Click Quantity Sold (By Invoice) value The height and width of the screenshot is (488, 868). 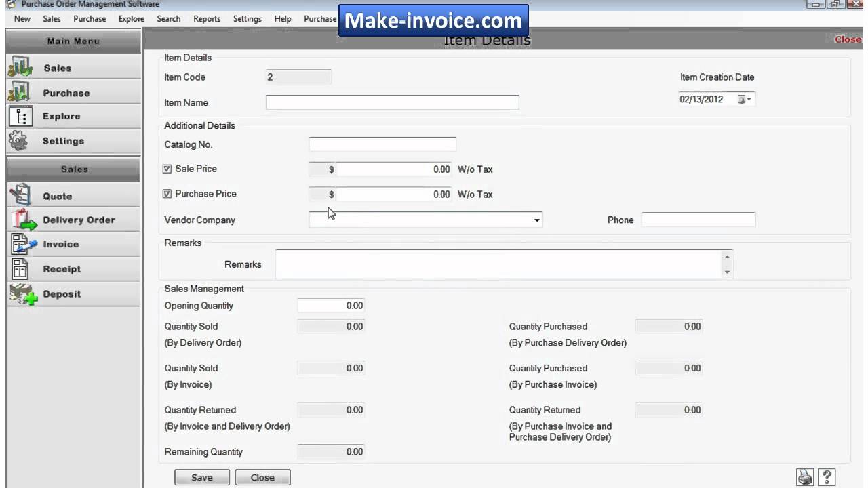point(331,368)
